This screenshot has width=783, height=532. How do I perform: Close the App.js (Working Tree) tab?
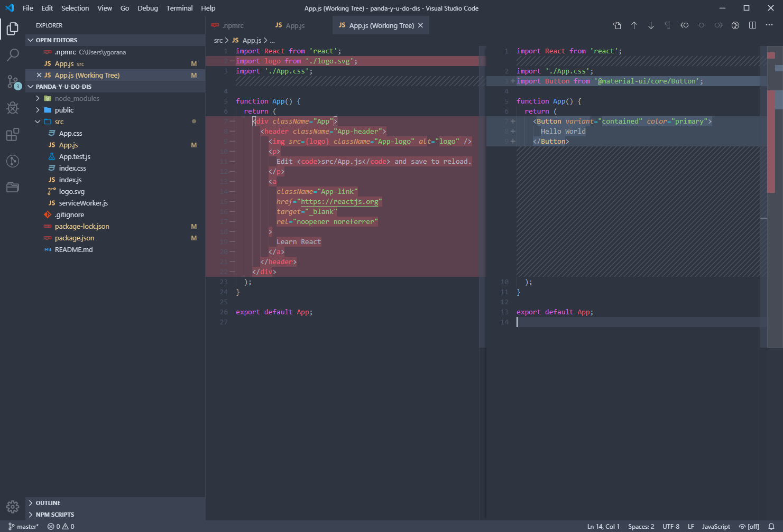point(420,25)
